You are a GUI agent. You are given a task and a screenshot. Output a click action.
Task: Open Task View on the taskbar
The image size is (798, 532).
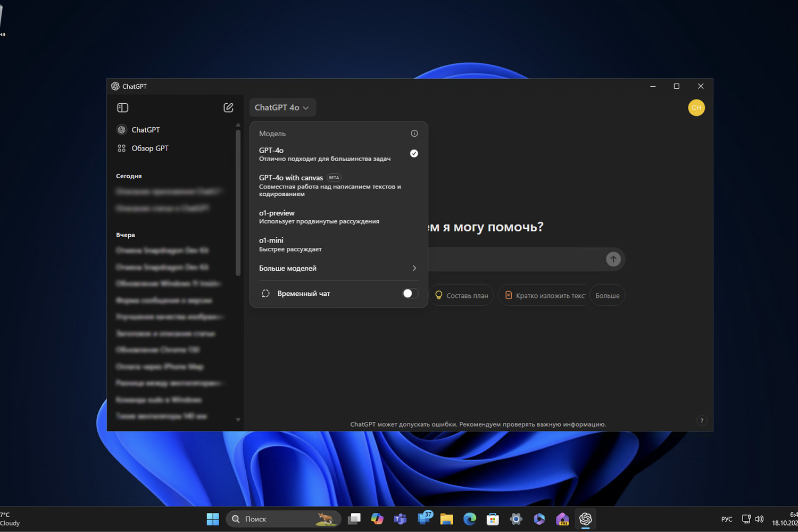click(x=354, y=519)
